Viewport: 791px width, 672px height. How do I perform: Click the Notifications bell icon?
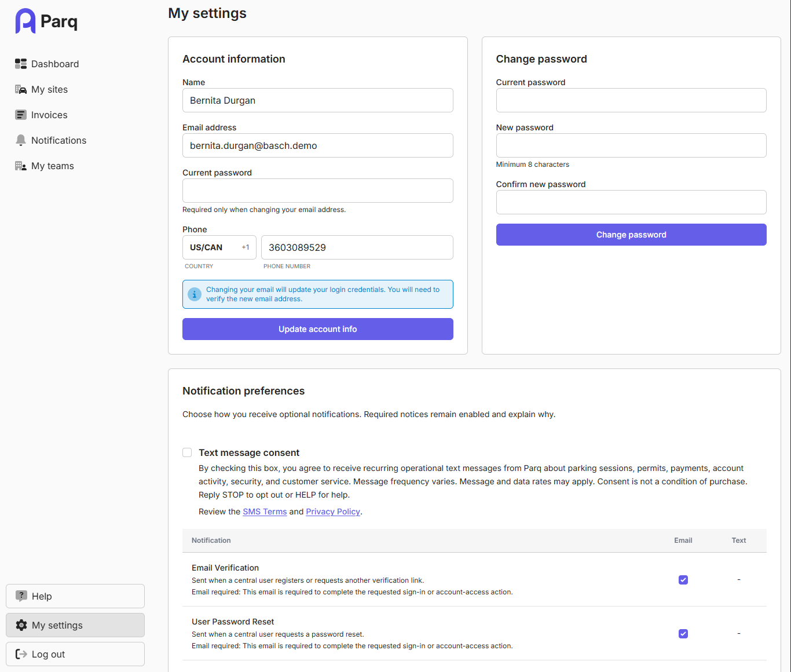[x=21, y=140]
